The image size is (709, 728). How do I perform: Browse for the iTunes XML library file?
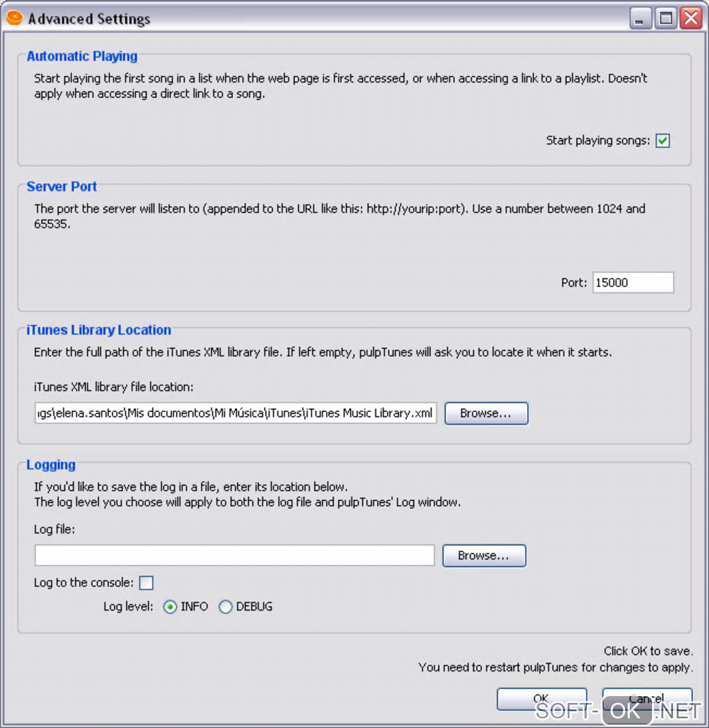486,413
